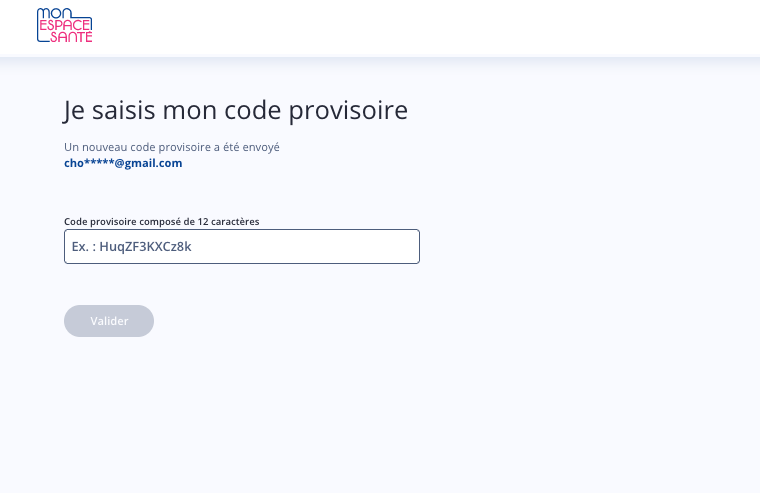Click the greyed-out Valider button
The image size is (760, 493).
pos(109,321)
